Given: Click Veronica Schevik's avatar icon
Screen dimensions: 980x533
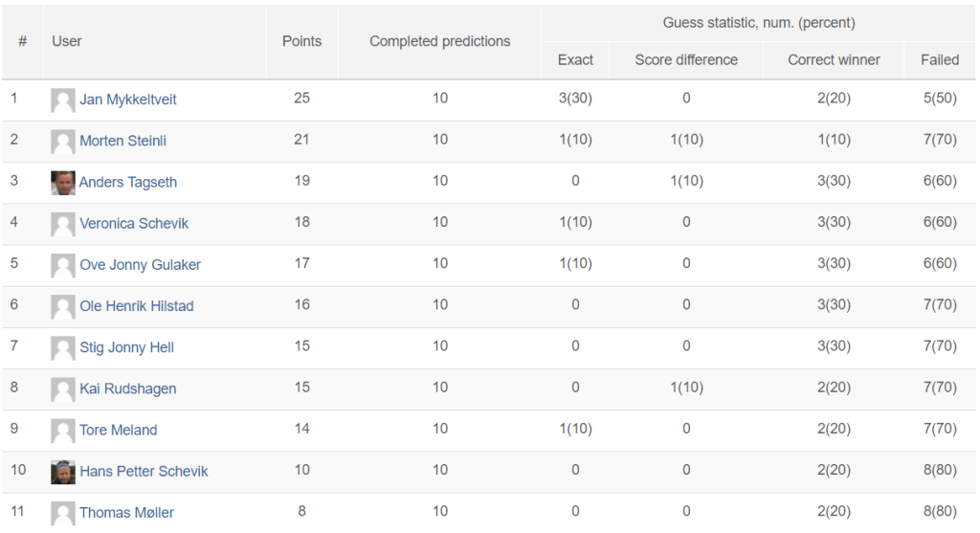Looking at the screenshot, I should [62, 224].
